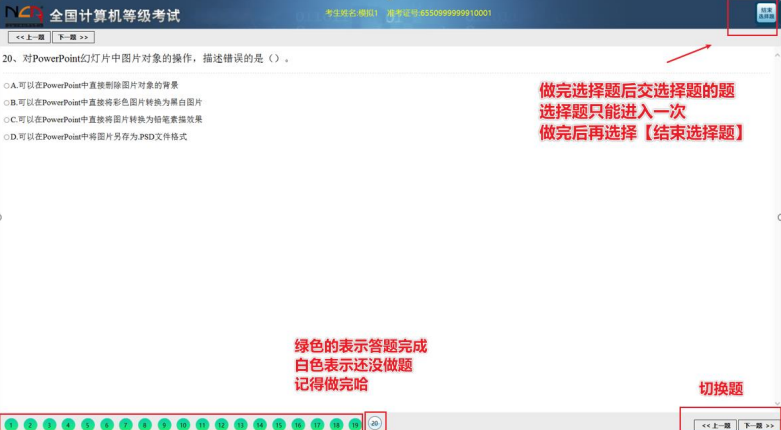Click 全国计算机等级考试 title text
The width and height of the screenshot is (781, 430).
pos(115,15)
